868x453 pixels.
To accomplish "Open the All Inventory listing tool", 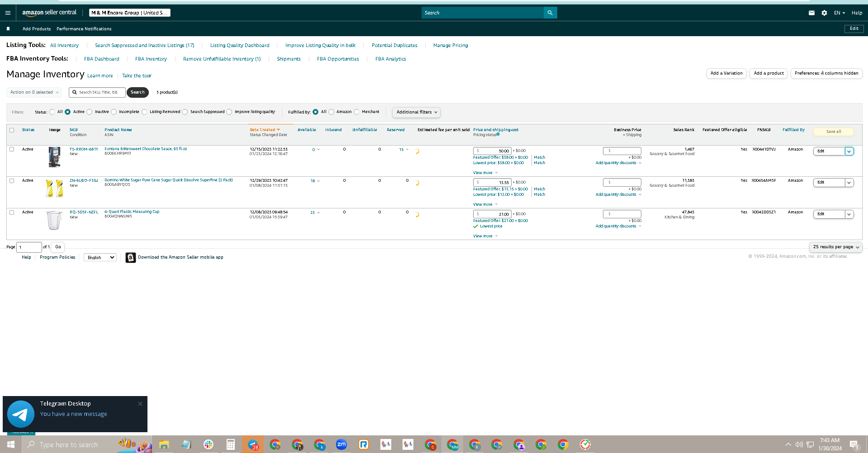I will (64, 45).
